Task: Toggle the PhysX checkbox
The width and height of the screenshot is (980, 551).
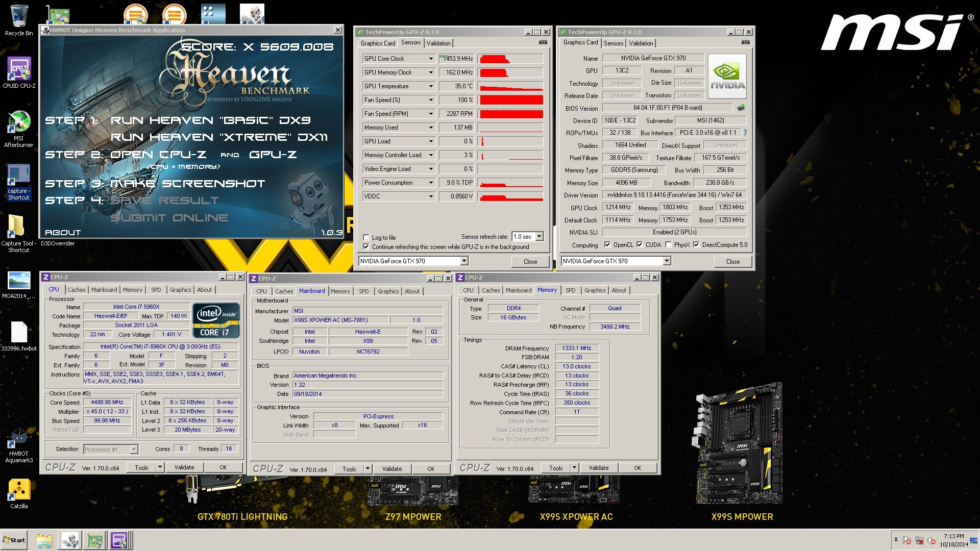Action: click(668, 245)
